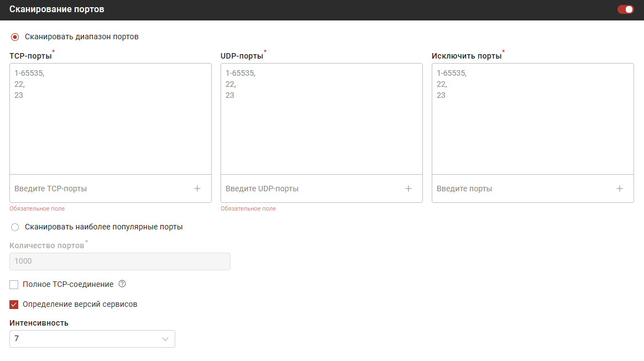Click the chevron arrow of Интенсивность combo box
Image resolution: width=644 pixels, height=361 pixels.
pyautogui.click(x=165, y=339)
